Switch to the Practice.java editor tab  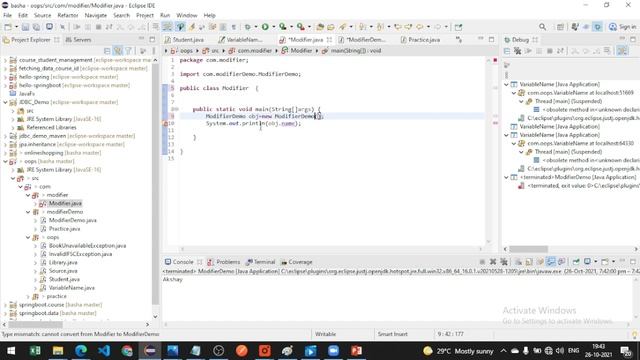(x=420, y=40)
